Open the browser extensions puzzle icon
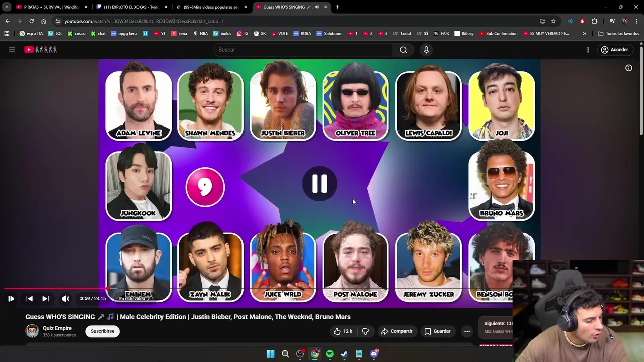This screenshot has height=362, width=644. point(595,21)
